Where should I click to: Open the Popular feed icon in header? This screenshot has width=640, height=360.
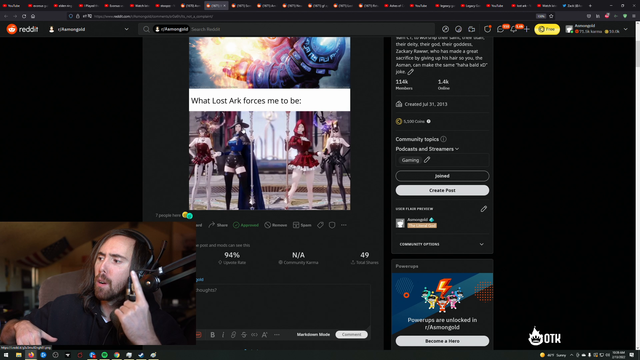point(445,29)
